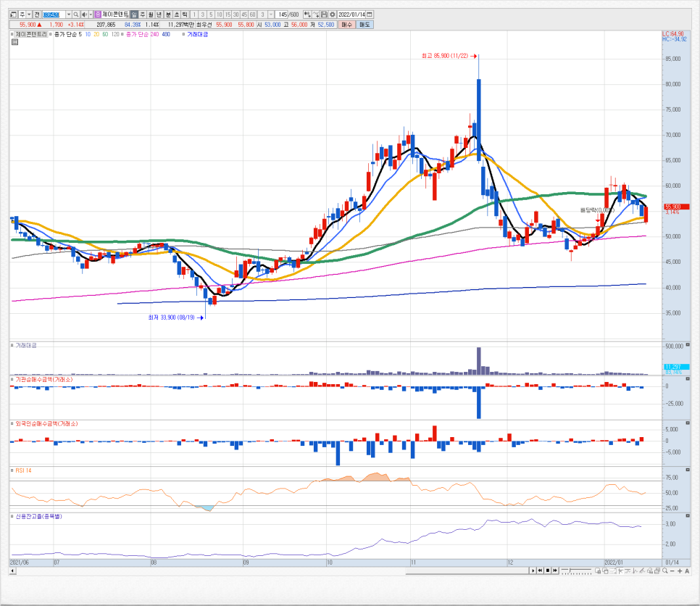Screen dimensions: 700x606
Task: Zoom in chart with plus icon
Action: click(680, 570)
